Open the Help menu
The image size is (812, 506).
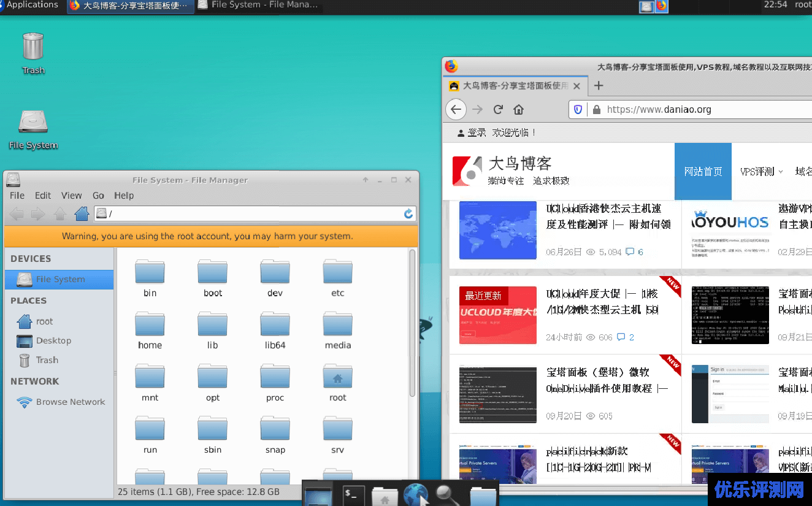(x=124, y=195)
